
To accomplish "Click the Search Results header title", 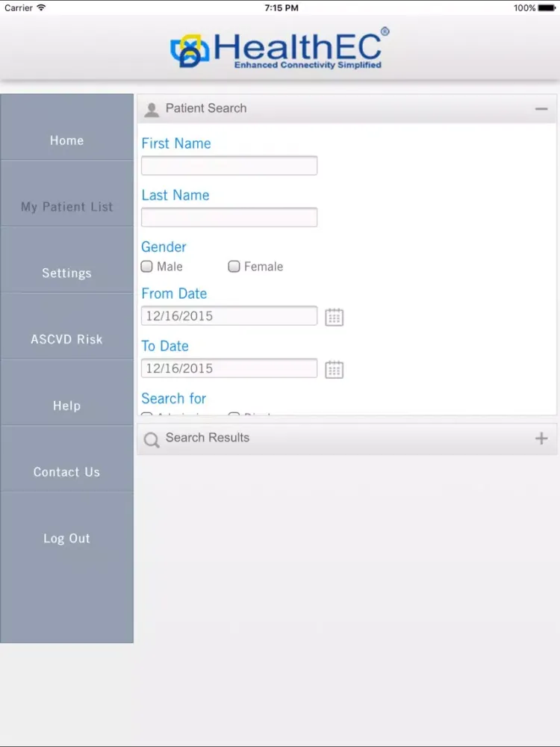I will pos(207,437).
